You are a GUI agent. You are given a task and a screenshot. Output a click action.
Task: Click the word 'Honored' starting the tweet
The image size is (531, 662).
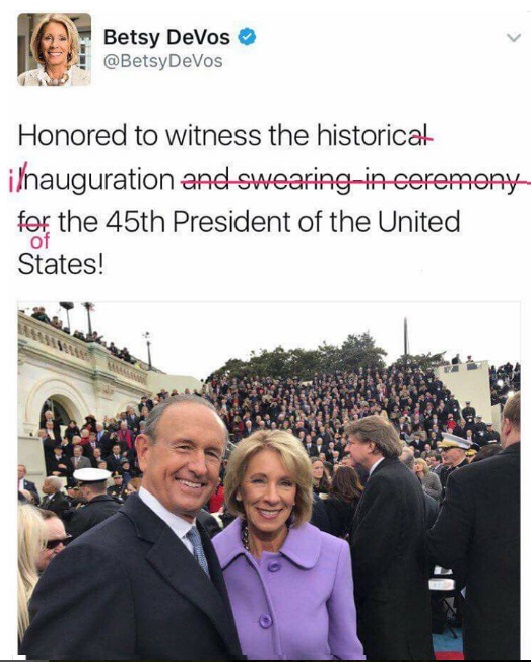tap(72, 136)
